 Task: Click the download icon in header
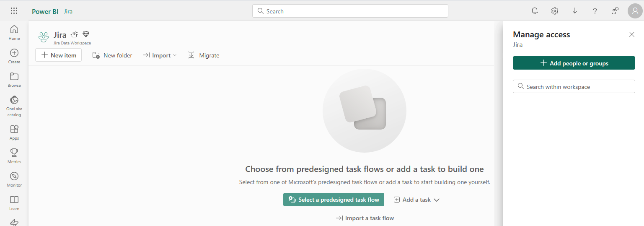575,11
